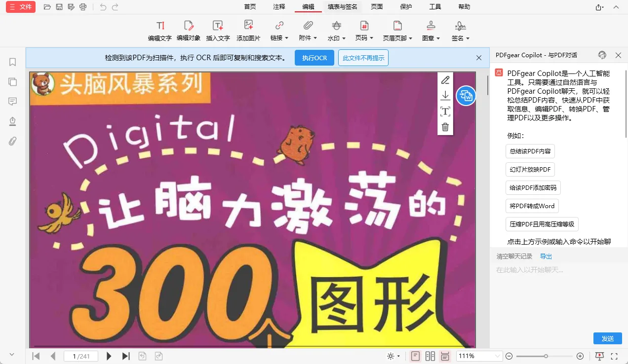Click the 执行OCR button

(314, 58)
